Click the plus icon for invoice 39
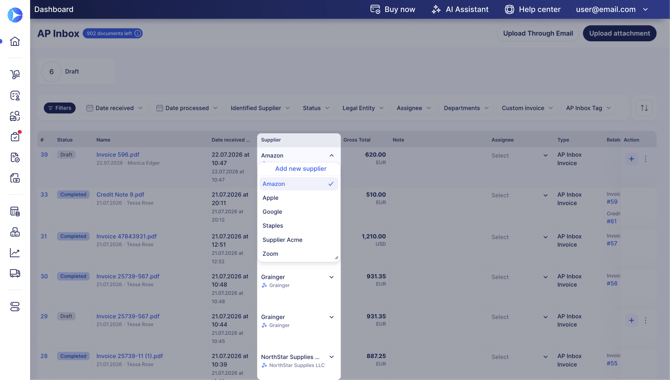This screenshot has width=670, height=380. coord(631,159)
